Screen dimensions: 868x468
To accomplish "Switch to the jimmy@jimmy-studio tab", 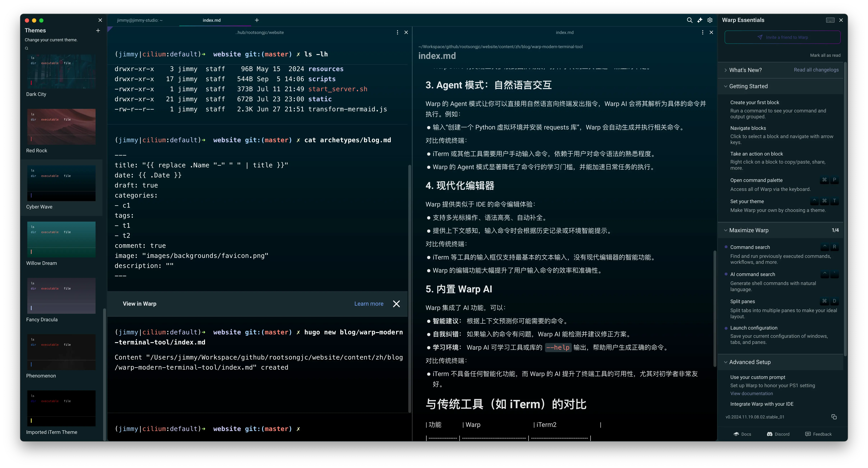I will click(140, 20).
